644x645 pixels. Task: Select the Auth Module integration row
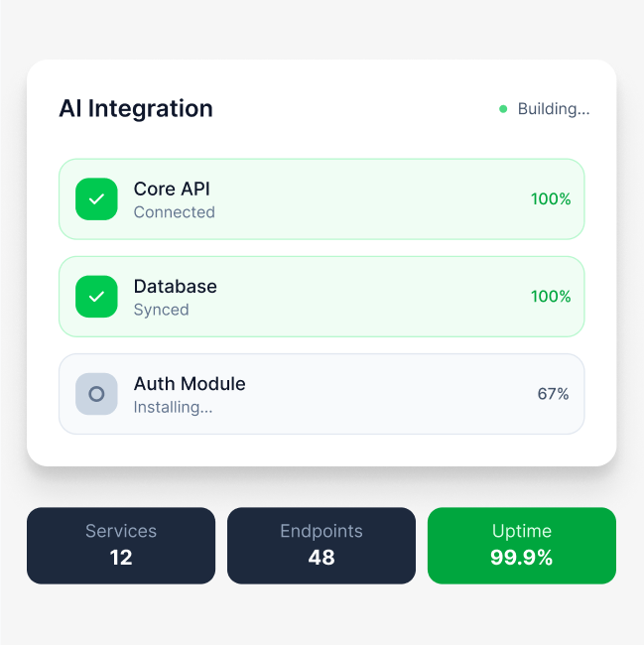pos(322,394)
